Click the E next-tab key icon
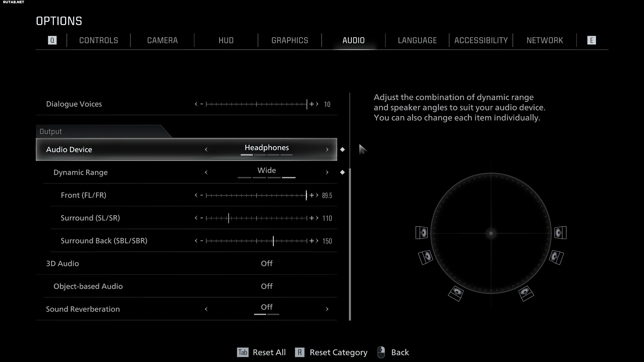Viewport: 644px width, 362px height. click(591, 40)
